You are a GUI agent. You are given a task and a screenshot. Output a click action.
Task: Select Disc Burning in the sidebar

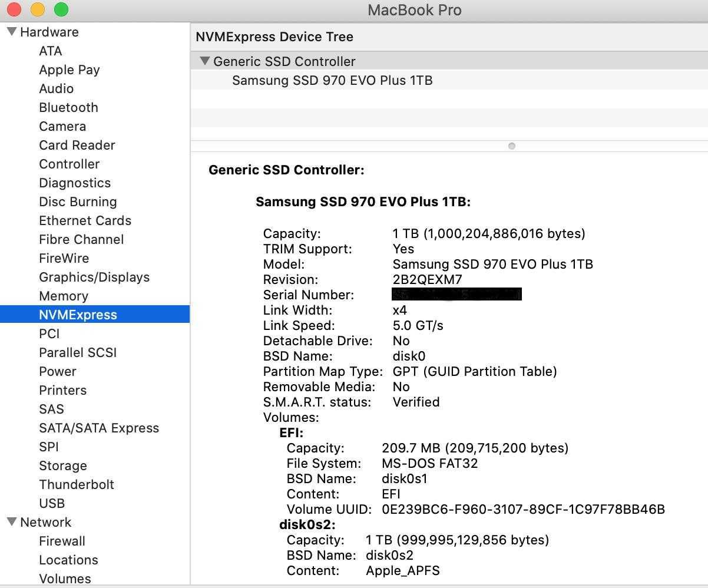(78, 201)
